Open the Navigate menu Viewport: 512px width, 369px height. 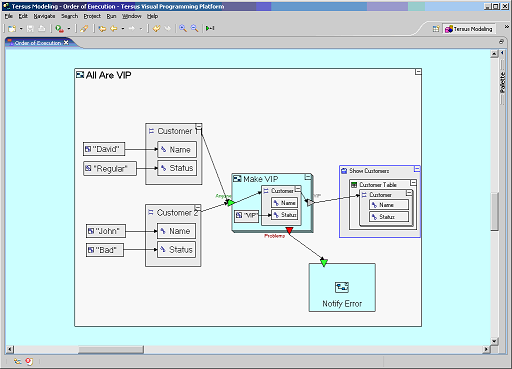[x=44, y=16]
